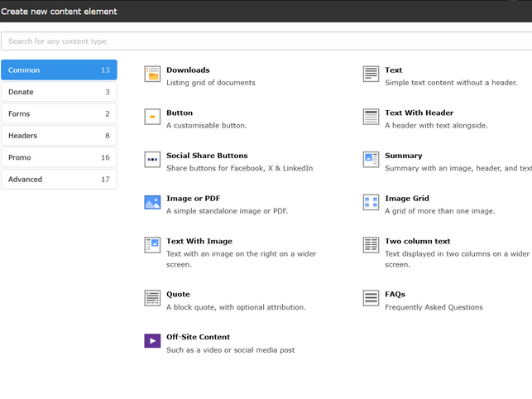Image resolution: width=532 pixels, height=399 pixels.
Task: Open the Promo category tab
Action: pos(59,157)
